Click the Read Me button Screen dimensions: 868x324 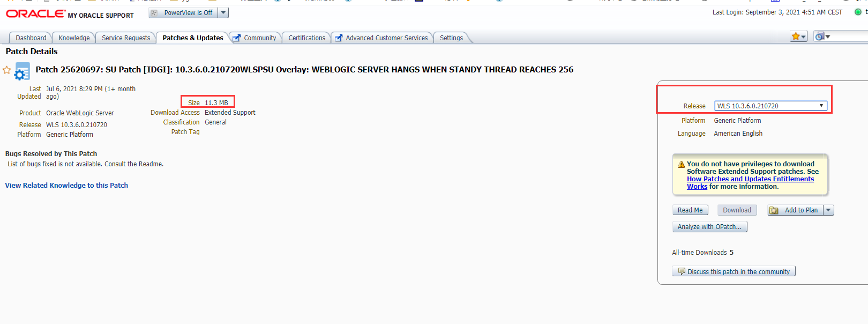point(690,210)
